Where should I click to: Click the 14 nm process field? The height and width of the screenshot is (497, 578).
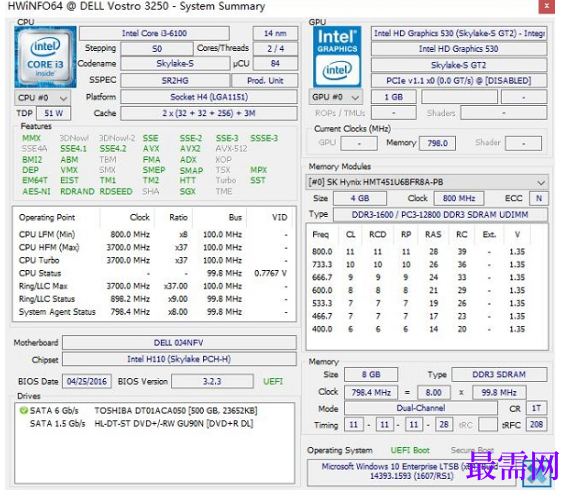275,34
